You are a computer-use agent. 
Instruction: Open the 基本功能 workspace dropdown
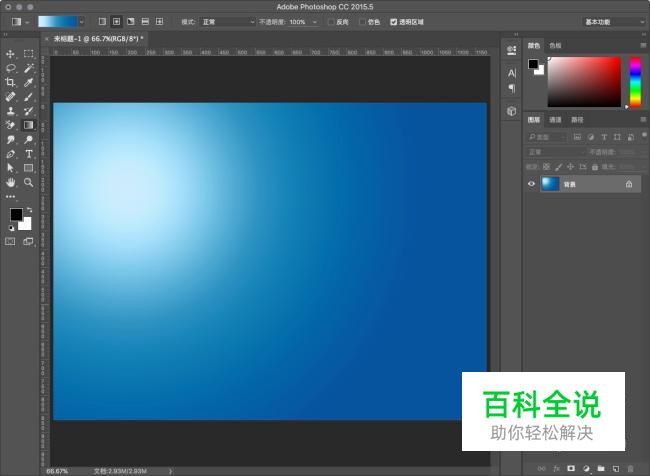coord(613,21)
